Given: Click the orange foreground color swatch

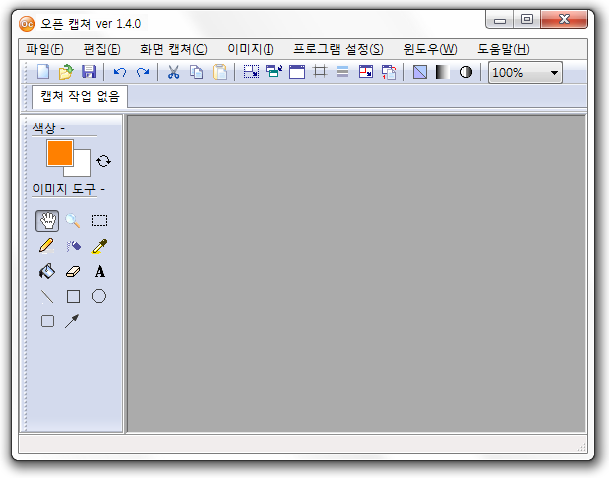Looking at the screenshot, I should pyautogui.click(x=60, y=153).
